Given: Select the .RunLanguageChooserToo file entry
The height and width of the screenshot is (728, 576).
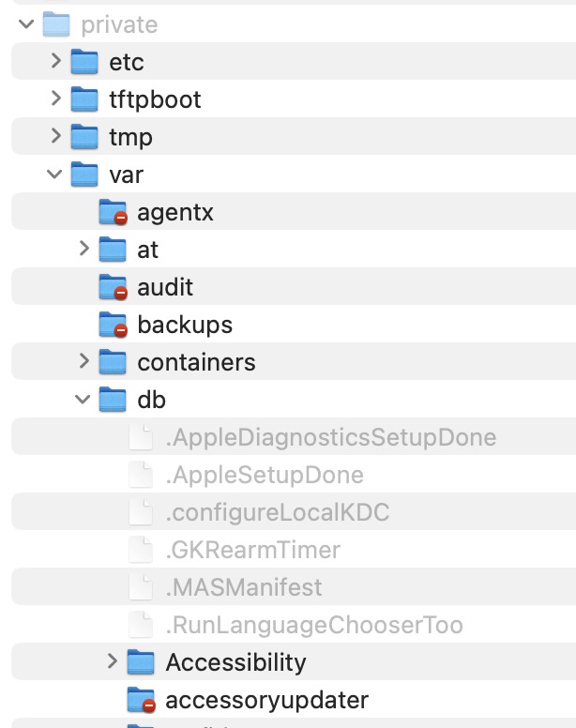Looking at the screenshot, I should click(314, 625).
